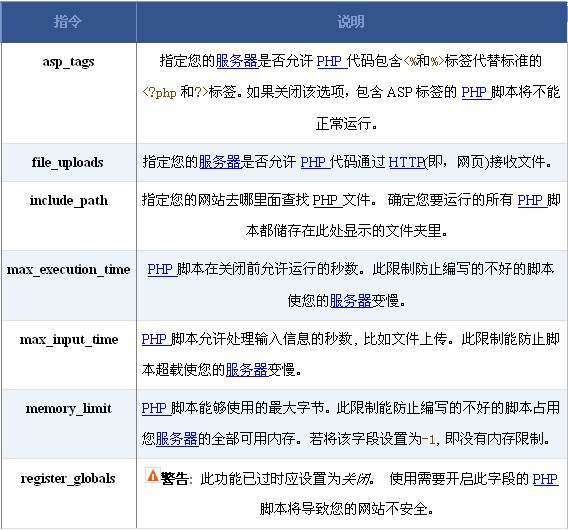
Task: Open PHP link before 脚本将不能 in asp_tags row
Action: click(x=476, y=92)
